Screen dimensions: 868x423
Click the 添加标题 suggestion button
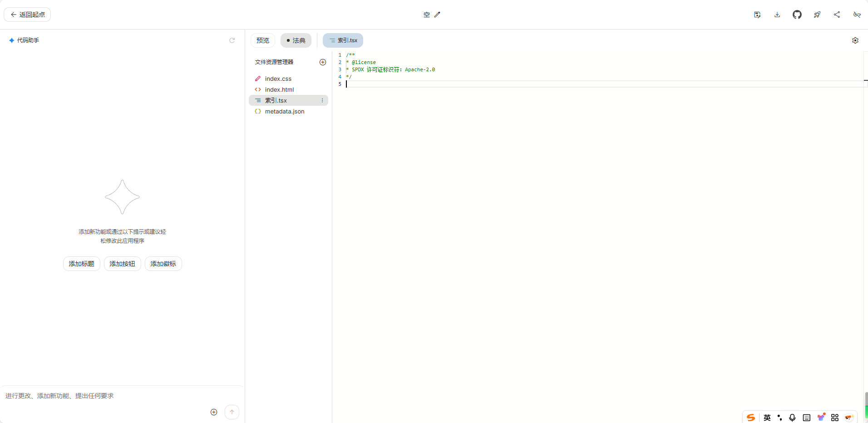pos(81,264)
